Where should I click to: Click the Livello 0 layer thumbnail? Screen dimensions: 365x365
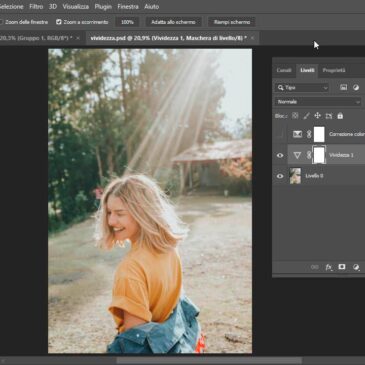tap(295, 176)
